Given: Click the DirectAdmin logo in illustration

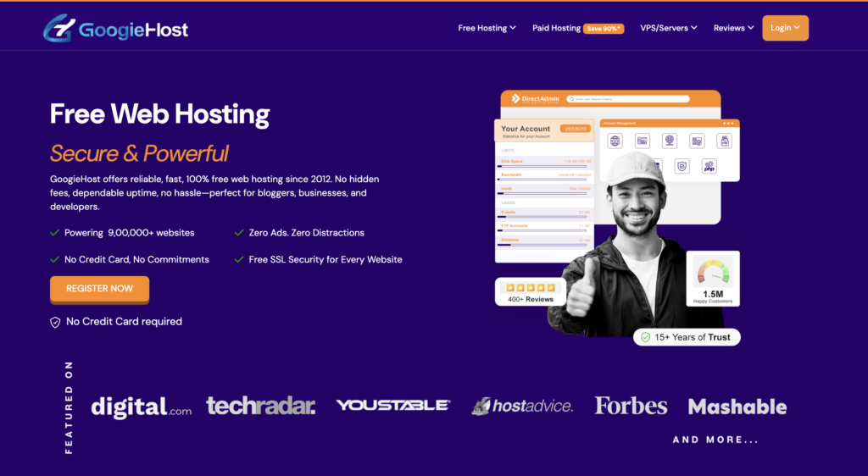Looking at the screenshot, I should click(536, 99).
